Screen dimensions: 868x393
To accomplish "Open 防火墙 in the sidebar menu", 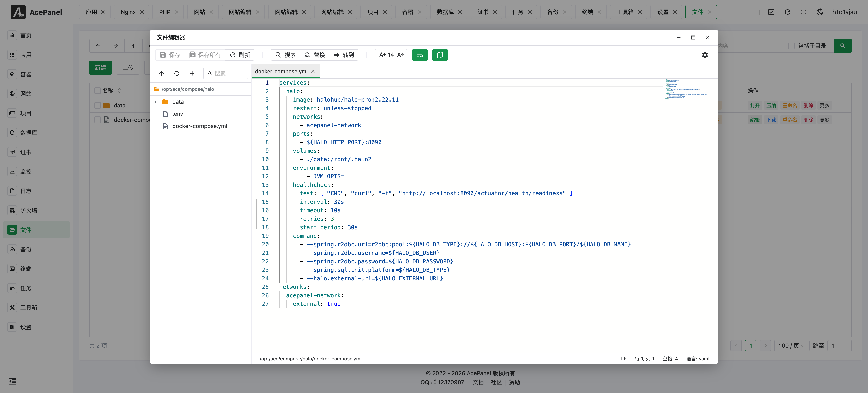I will pos(29,211).
